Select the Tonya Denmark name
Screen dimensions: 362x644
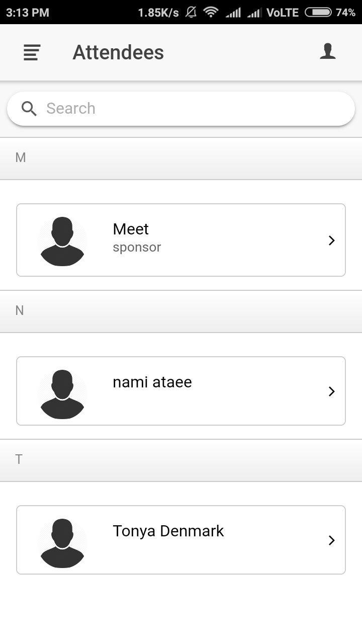[x=168, y=531]
